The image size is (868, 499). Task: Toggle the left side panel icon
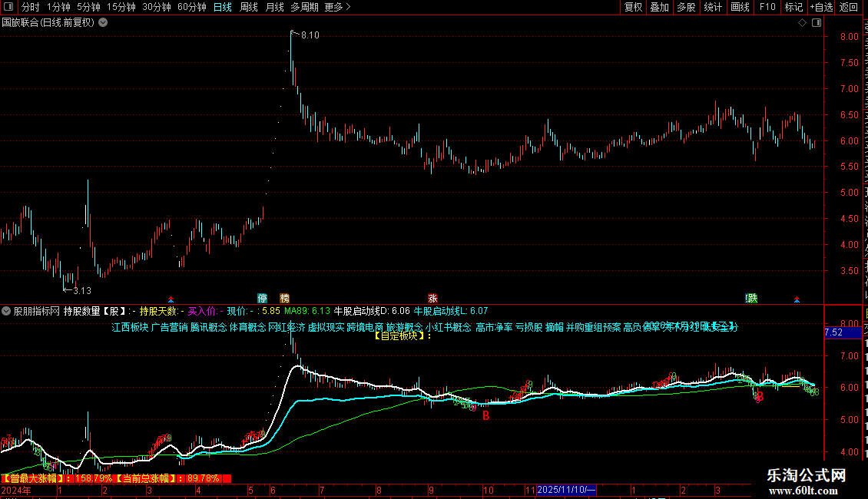point(8,7)
